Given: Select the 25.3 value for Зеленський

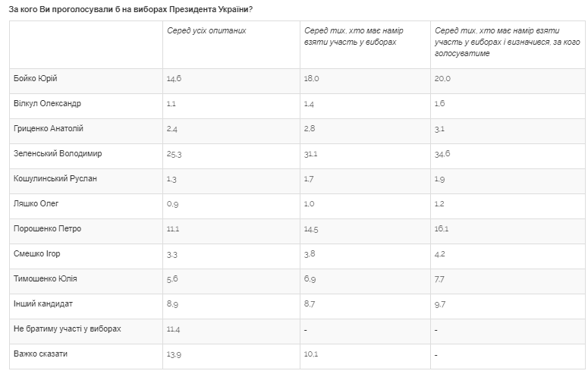Looking at the screenshot, I should tap(175, 154).
